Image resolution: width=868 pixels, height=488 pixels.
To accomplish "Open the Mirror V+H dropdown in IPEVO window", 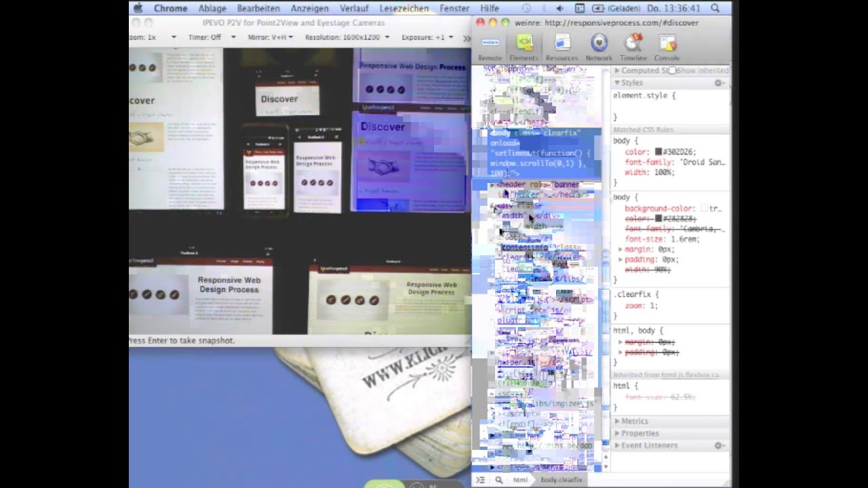I will point(270,37).
